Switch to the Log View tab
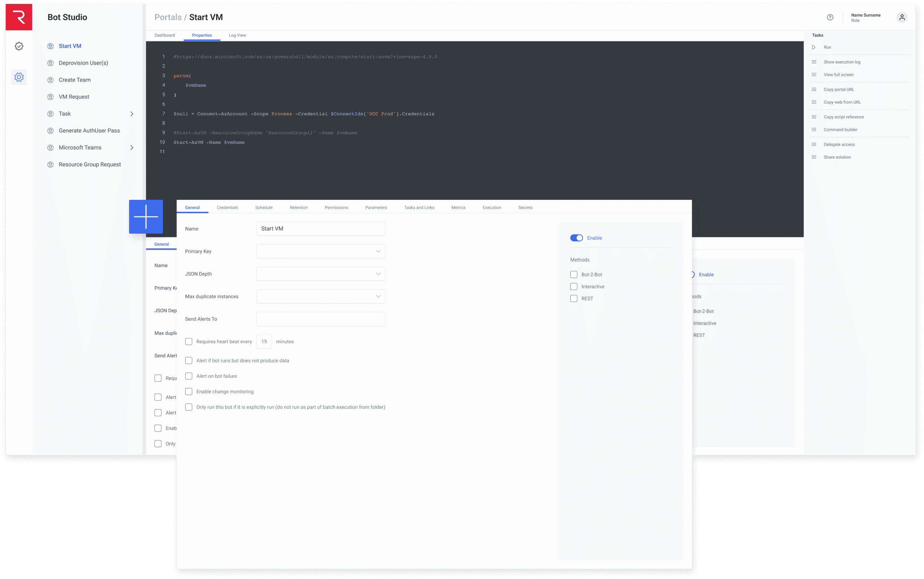 click(x=237, y=35)
